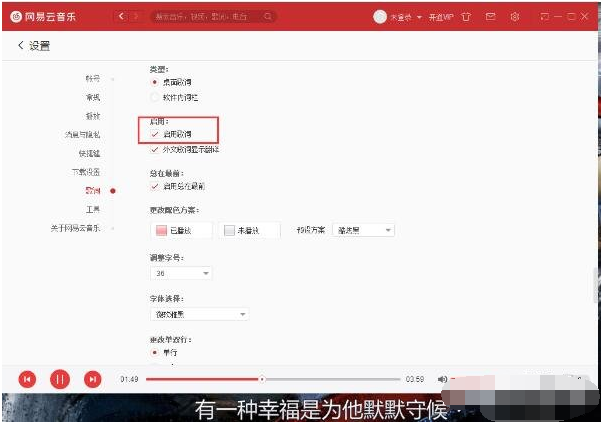Pause the current song
The image size is (602, 423).
tap(60, 379)
